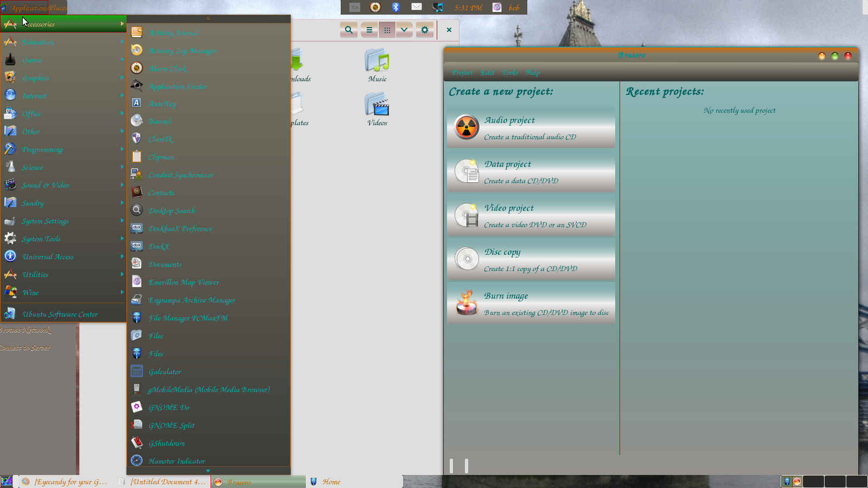Launch AutoKey from Accessories list
Viewport: 868px width, 488px height.
tap(208, 104)
